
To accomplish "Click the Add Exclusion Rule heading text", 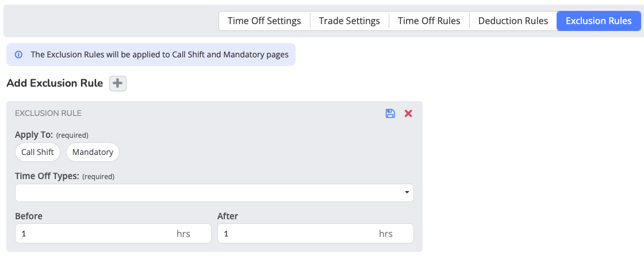I will (55, 83).
